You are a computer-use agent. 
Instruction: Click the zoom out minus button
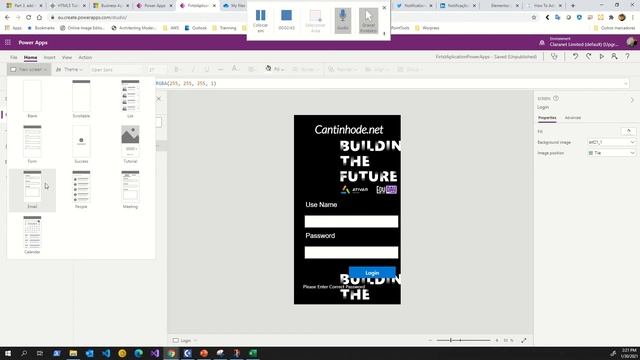click(x=430, y=340)
